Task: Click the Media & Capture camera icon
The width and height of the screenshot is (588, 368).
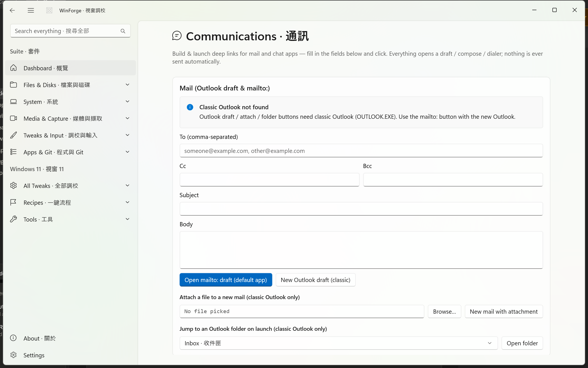Action: click(x=13, y=118)
